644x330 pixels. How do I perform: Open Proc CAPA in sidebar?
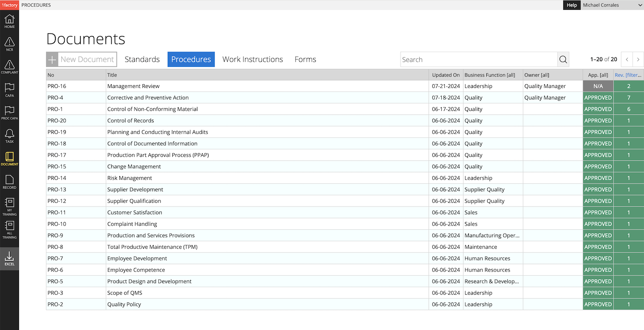9,113
